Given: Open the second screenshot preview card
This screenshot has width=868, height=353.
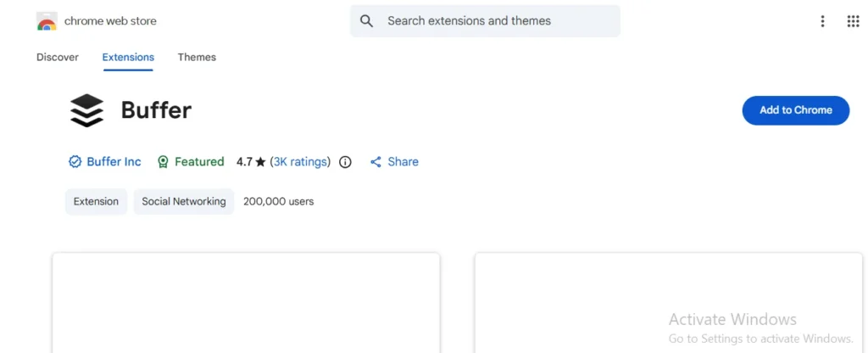Looking at the screenshot, I should pyautogui.click(x=669, y=303).
